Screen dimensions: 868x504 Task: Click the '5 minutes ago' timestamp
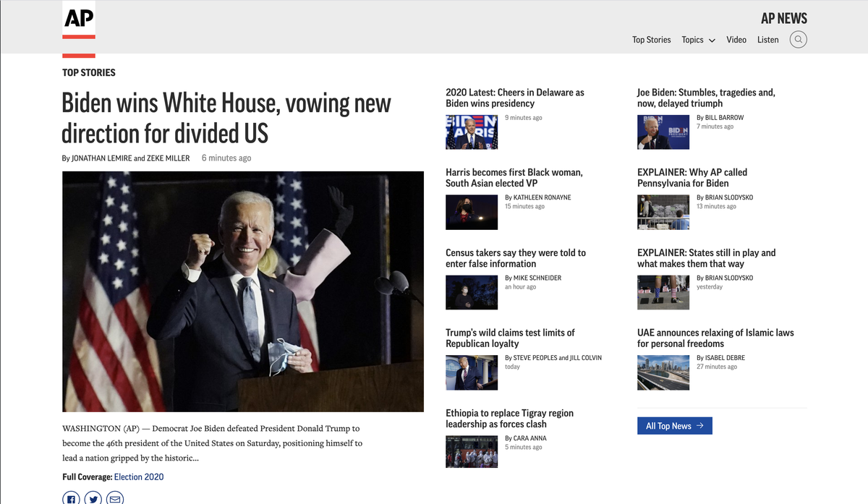[523, 448]
